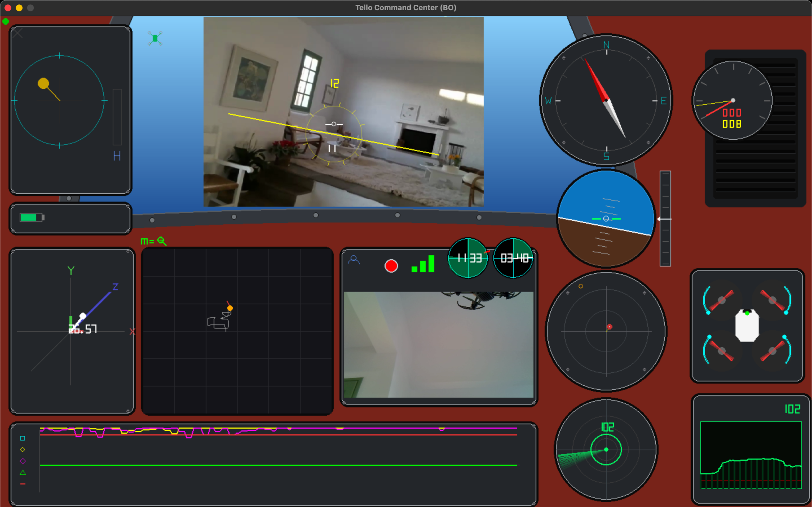Toggle the yellow circle graph series
Screen dimensions: 812x507
point(23,450)
